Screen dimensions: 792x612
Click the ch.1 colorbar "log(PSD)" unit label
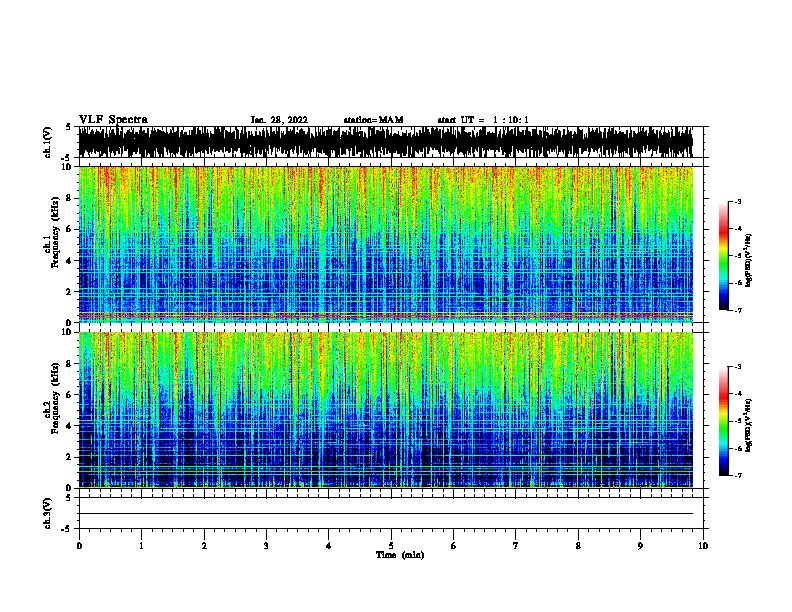748,260
